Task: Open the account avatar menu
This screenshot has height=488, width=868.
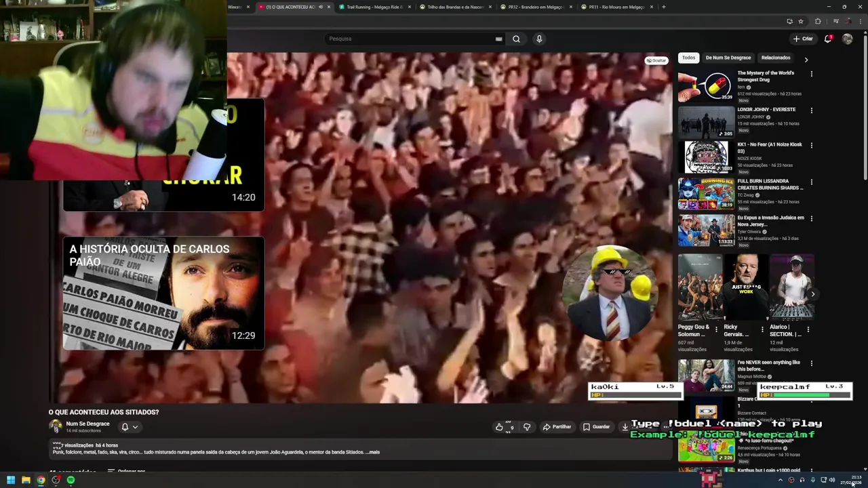Action: 847,39
